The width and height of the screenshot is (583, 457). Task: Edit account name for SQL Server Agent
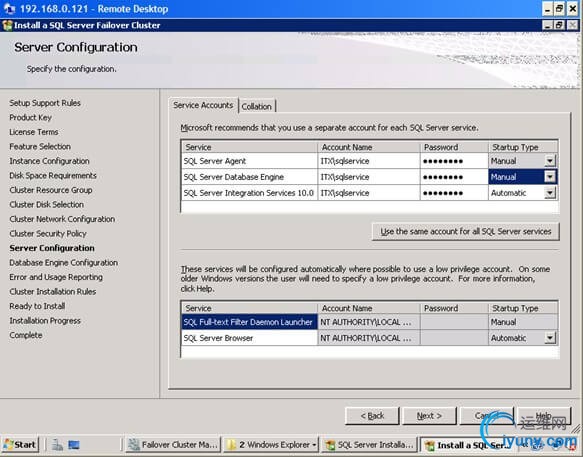369,161
